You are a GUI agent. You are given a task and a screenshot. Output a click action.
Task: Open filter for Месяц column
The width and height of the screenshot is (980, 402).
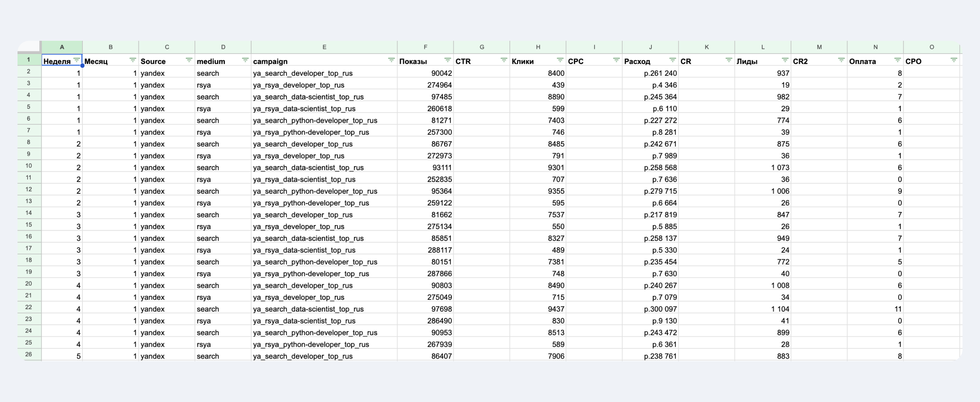[x=133, y=60]
